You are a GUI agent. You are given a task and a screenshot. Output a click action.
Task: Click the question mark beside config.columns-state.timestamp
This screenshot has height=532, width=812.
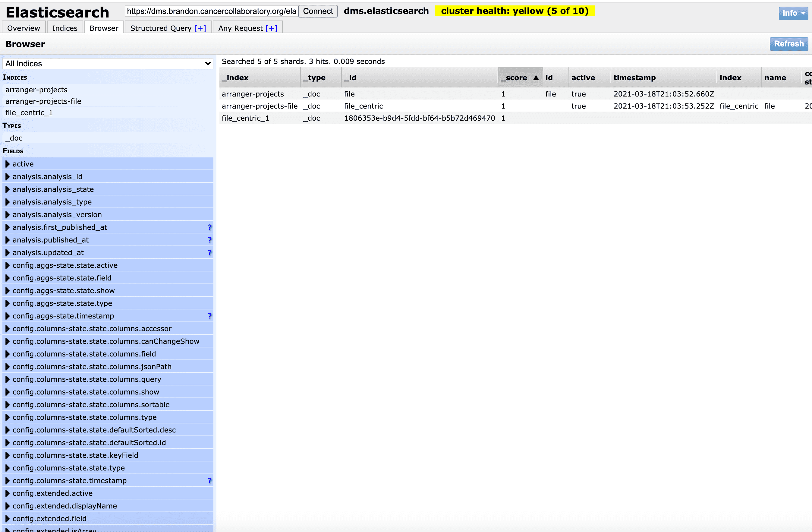(x=209, y=481)
